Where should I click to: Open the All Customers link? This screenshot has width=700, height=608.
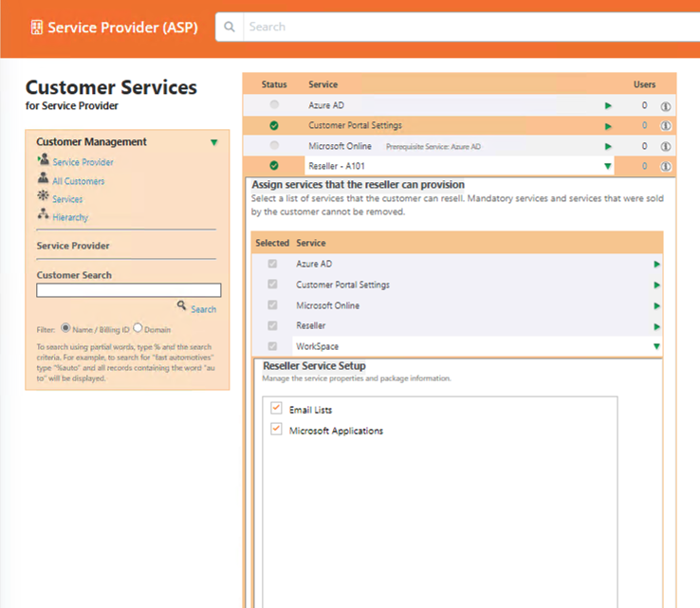[78, 181]
